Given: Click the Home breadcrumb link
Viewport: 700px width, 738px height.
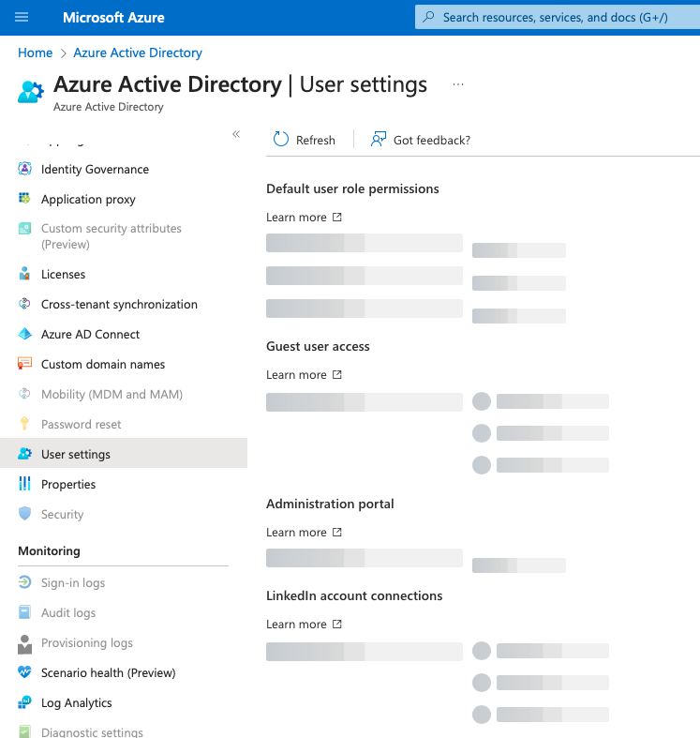Looking at the screenshot, I should 36,53.
